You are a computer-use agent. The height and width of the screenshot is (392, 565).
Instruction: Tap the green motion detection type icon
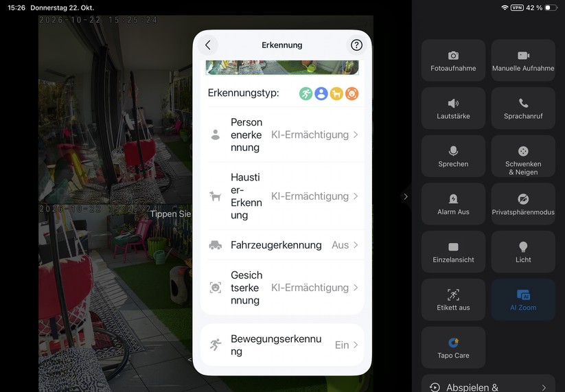tap(305, 93)
